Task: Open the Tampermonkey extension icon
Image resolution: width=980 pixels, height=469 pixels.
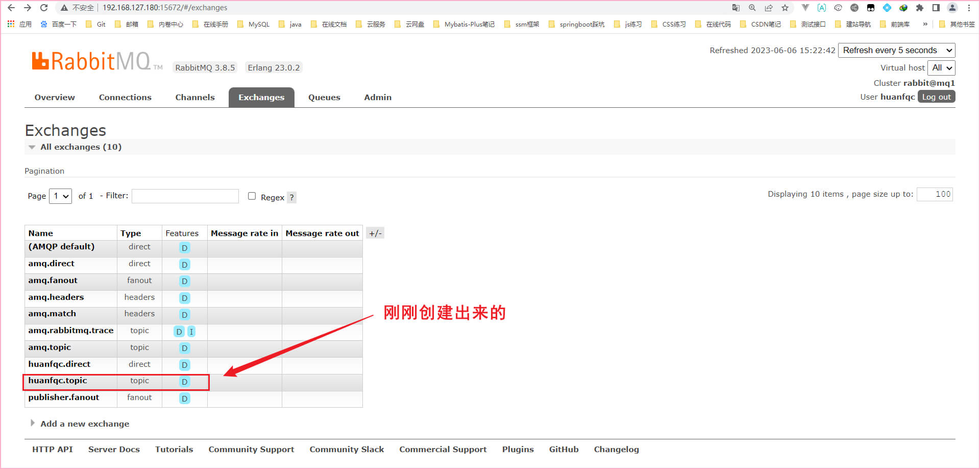Action: (871, 8)
